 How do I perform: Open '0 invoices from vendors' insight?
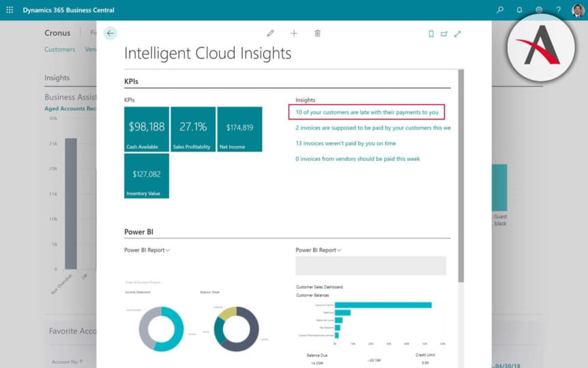click(357, 159)
